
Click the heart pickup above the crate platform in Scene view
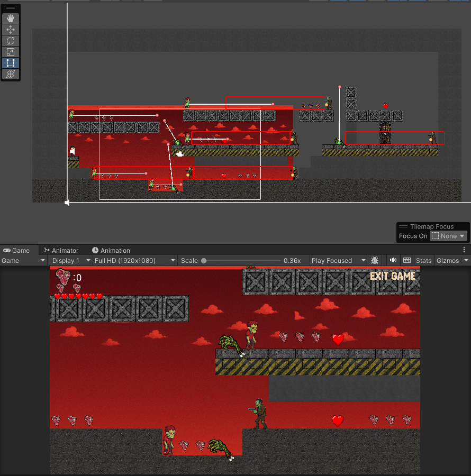[385, 106]
